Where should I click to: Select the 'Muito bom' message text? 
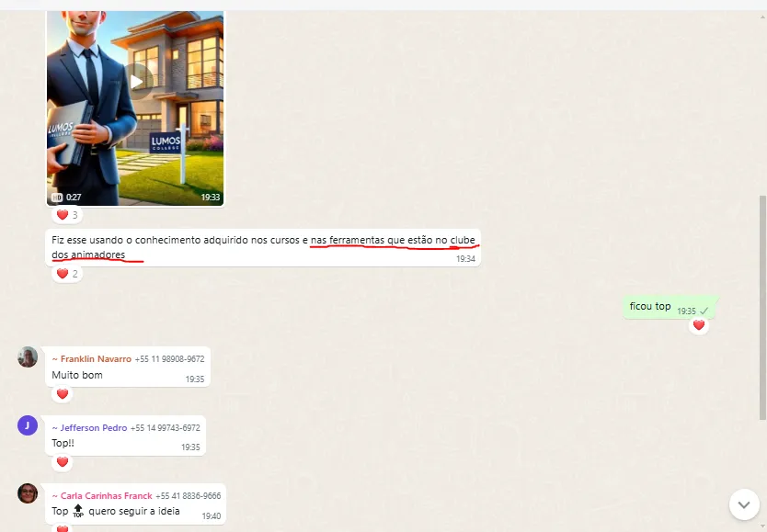(x=77, y=375)
